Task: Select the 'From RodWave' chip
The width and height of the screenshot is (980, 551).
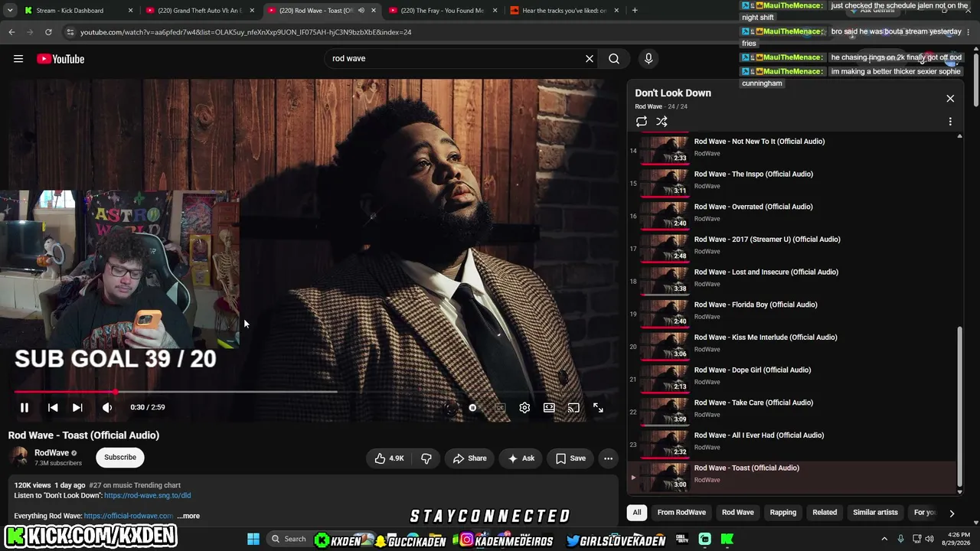Action: point(681,513)
